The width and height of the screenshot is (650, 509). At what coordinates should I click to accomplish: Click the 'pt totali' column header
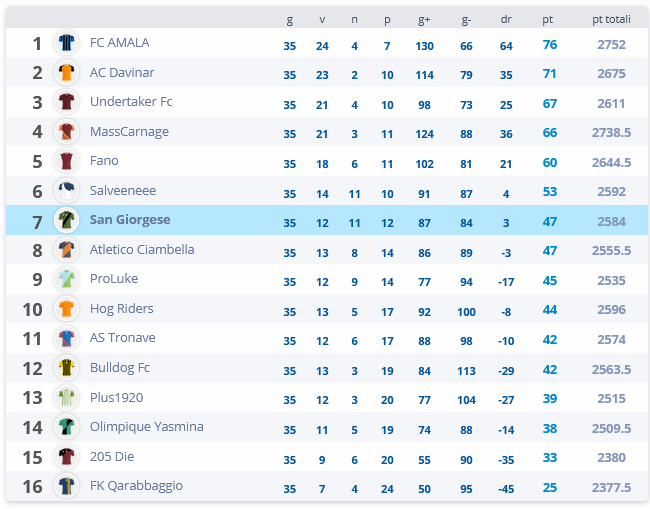(611, 19)
